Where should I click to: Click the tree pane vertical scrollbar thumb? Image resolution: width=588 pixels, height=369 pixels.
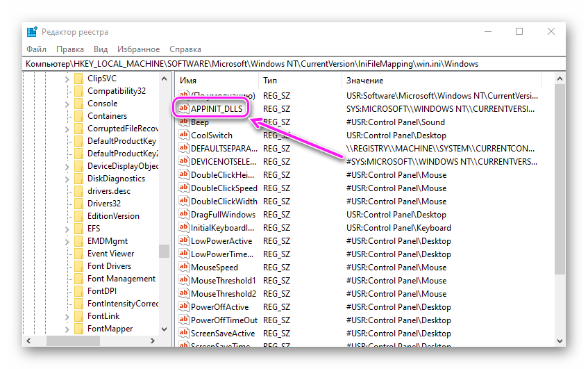(x=164, y=251)
